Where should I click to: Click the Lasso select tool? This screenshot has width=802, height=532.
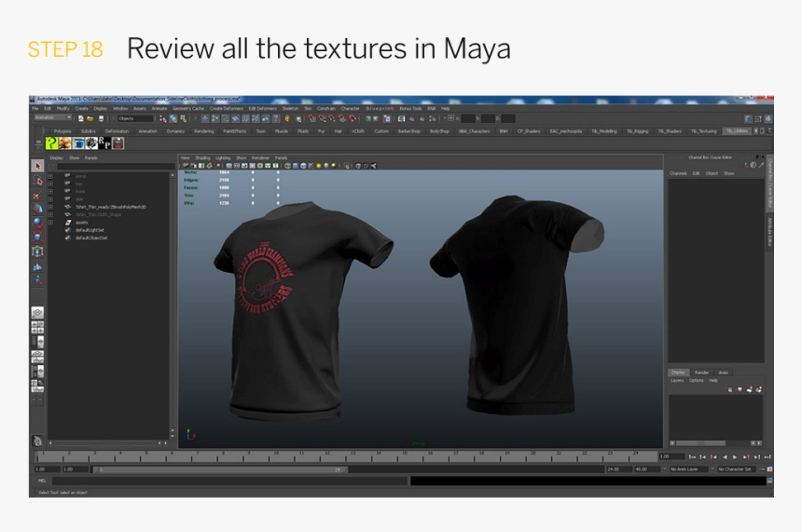point(37,181)
